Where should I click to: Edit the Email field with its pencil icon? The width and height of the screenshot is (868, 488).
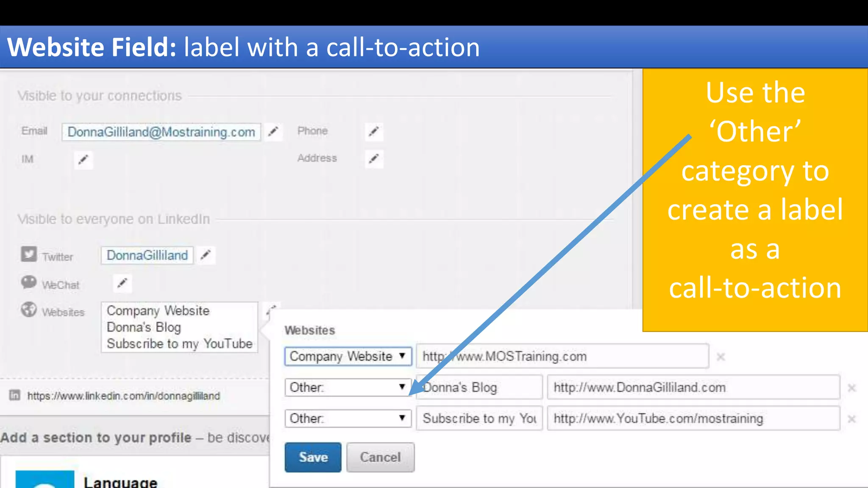pyautogui.click(x=273, y=132)
